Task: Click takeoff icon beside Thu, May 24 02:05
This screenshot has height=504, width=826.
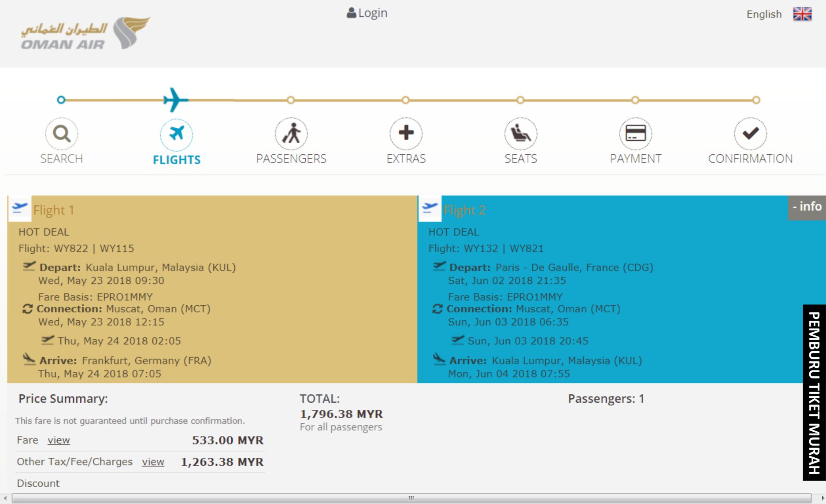Action: tap(48, 340)
